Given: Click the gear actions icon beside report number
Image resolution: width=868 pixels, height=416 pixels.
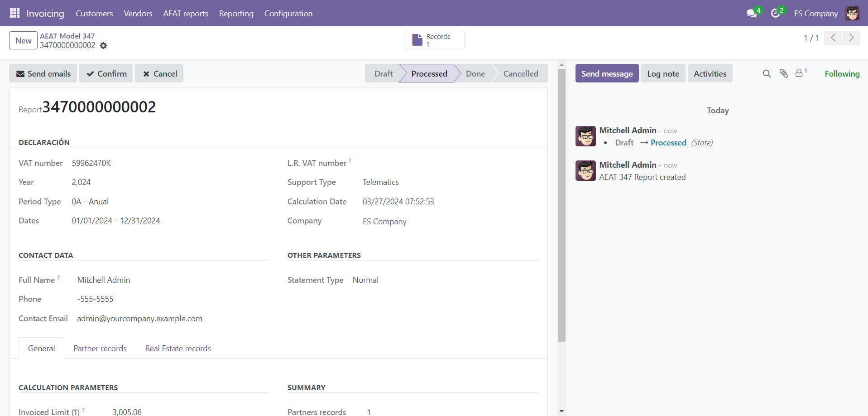Looking at the screenshot, I should pos(103,46).
